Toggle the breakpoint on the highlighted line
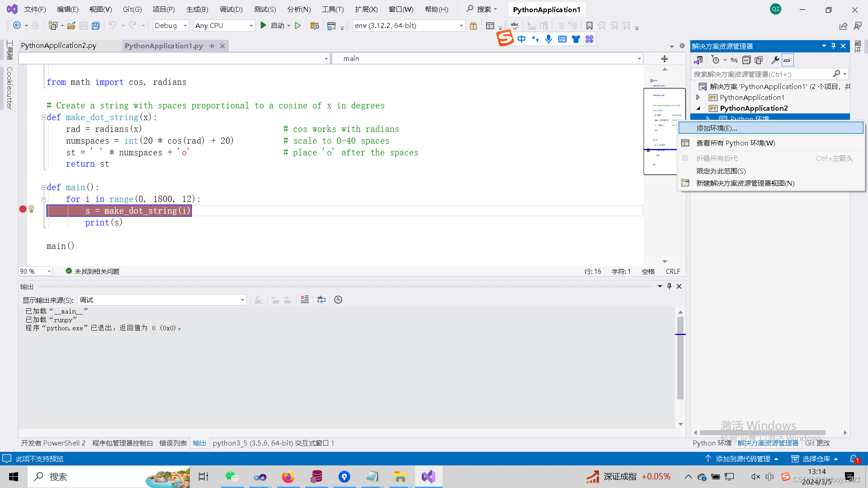Image resolution: width=868 pixels, height=488 pixels. point(22,209)
